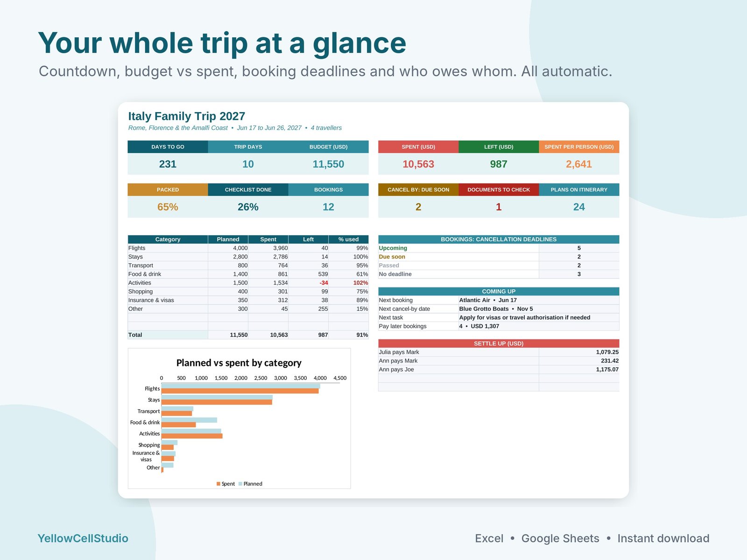Select the Planned legend swatch in chart
The width and height of the screenshot is (747, 560).
(x=240, y=484)
